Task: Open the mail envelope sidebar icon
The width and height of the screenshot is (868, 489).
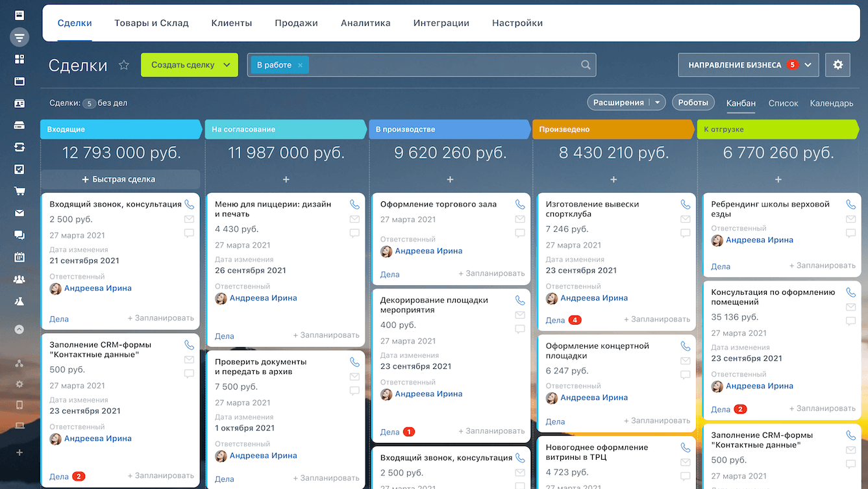Action: pyautogui.click(x=19, y=213)
